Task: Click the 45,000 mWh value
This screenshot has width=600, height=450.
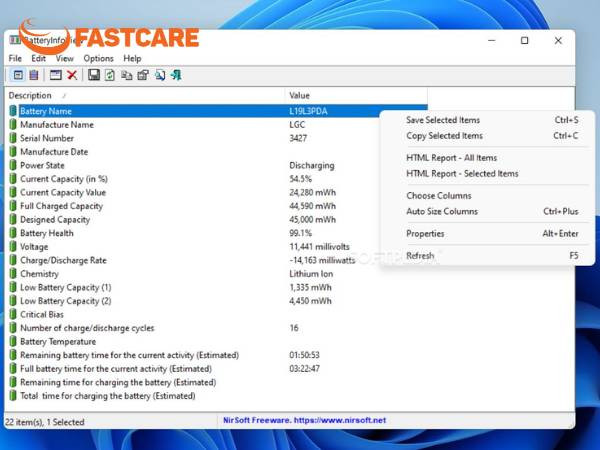Action: [x=313, y=220]
